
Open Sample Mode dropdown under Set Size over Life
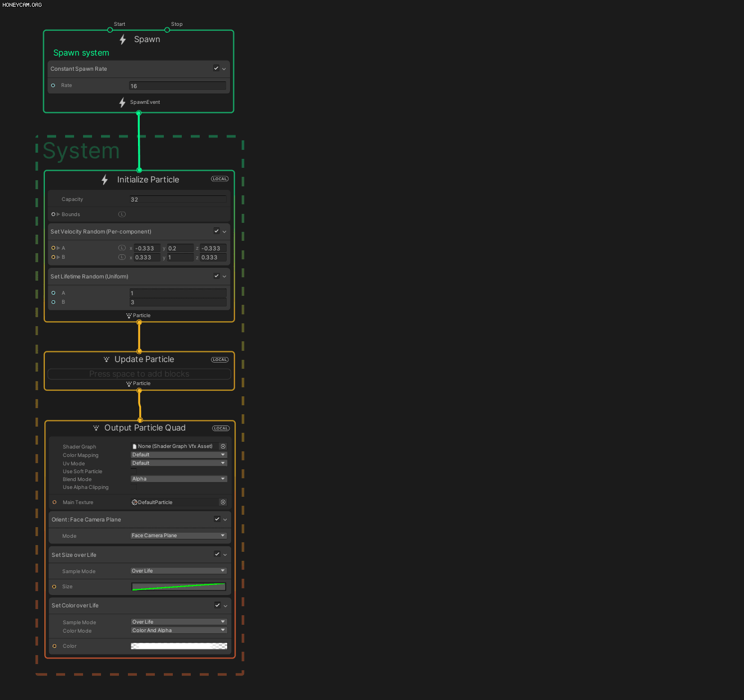pos(179,571)
